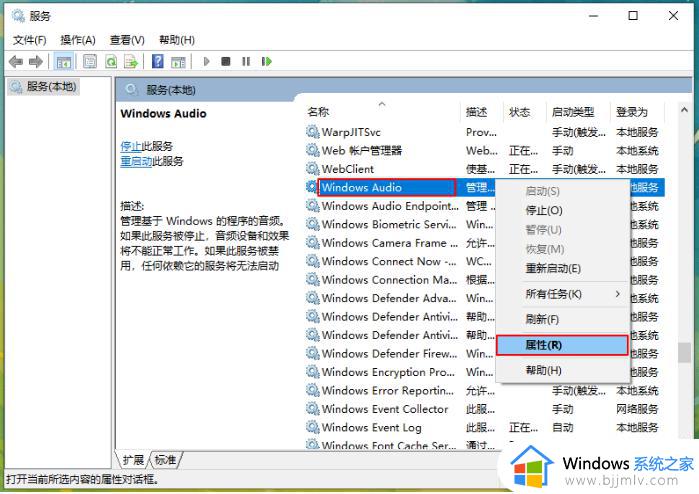
Task: Click gear icon beside Windows Encryption Provider
Action: click(x=312, y=372)
